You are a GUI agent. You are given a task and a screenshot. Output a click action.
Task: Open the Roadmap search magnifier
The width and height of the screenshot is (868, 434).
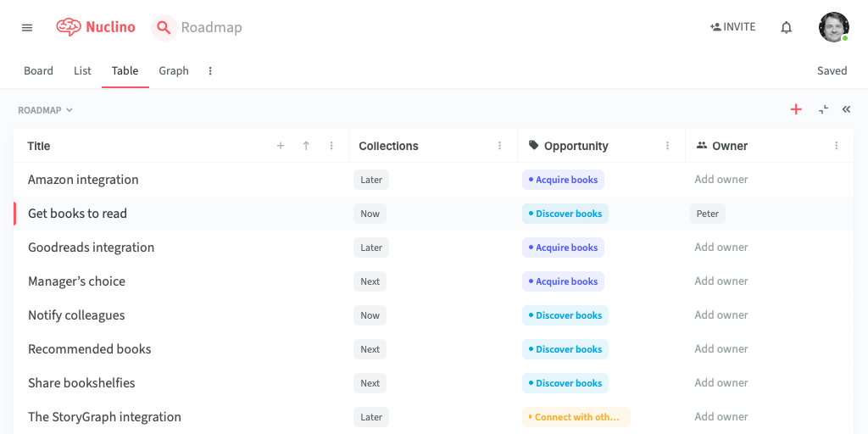tap(164, 27)
